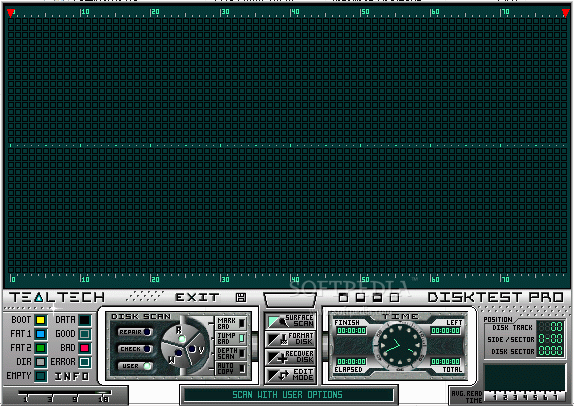The width and height of the screenshot is (574, 406).
Task: Click the ELAPSED time display
Action: coord(351,362)
